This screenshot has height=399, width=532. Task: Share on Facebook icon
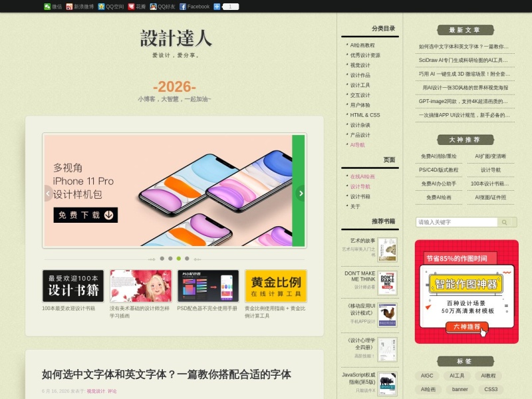(x=182, y=7)
